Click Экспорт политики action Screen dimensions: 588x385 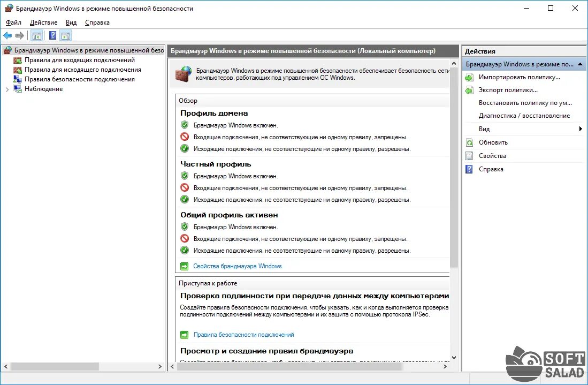(508, 90)
